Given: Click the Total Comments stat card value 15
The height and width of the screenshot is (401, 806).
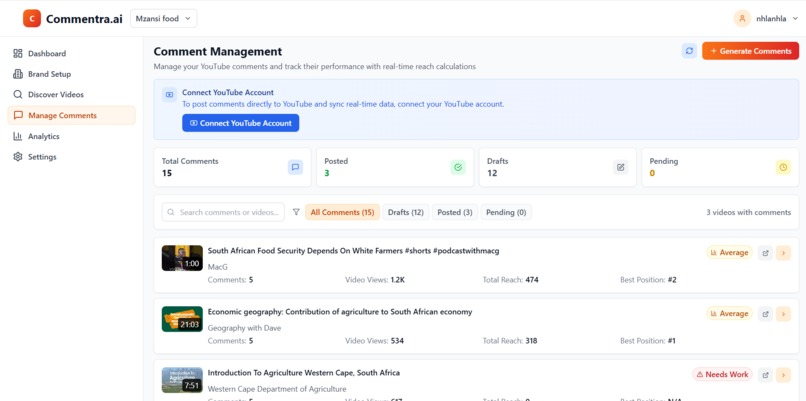Looking at the screenshot, I should (x=167, y=173).
